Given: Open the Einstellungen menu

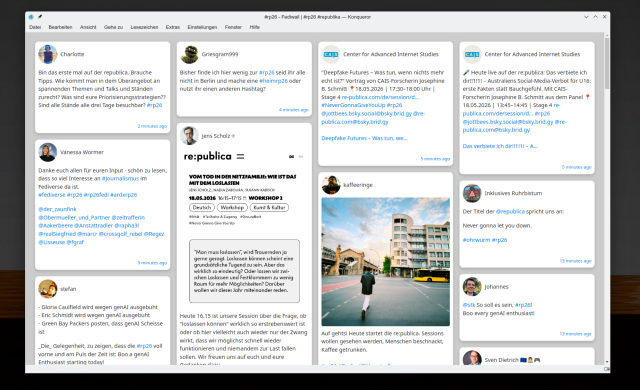Looking at the screenshot, I should pos(202,27).
